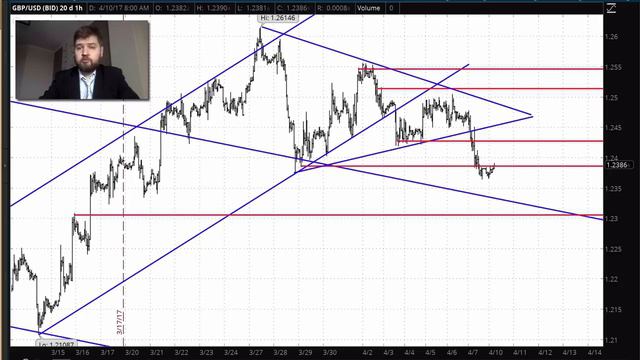Click the 3/21 date on time axis
Image resolution: width=640 pixels, height=360 pixels.
(157, 352)
